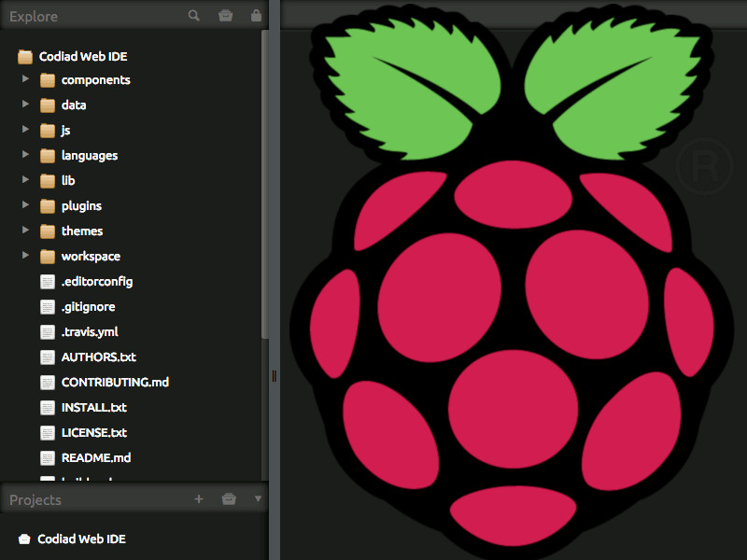Image resolution: width=747 pixels, height=560 pixels.
Task: Click the CONTRIBUTING.md file icon
Action: click(x=48, y=383)
